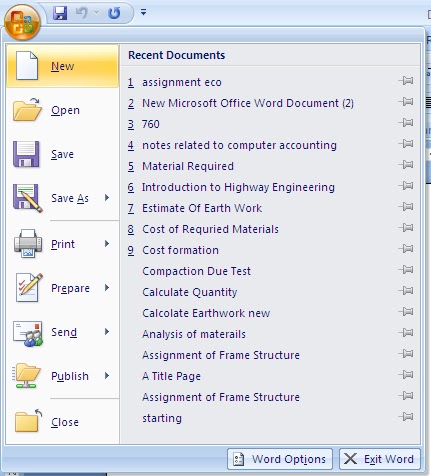Open 'Calculate Quantity' document
The height and width of the screenshot is (476, 431).
[x=190, y=292]
